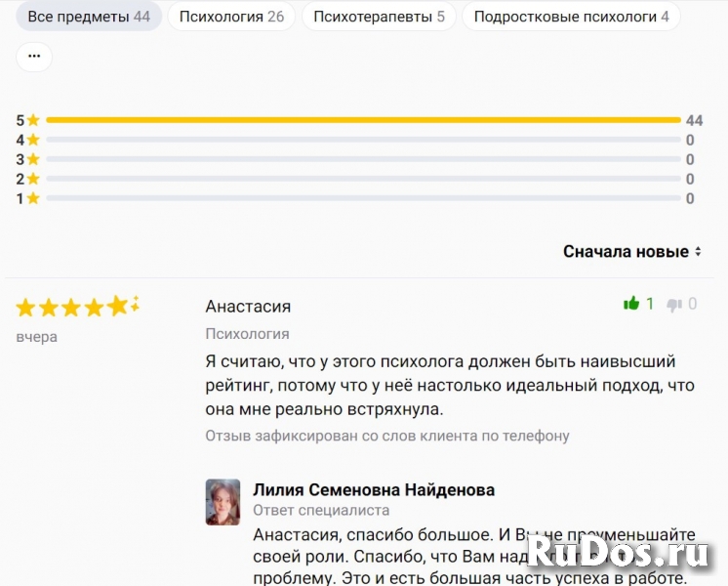Screen dimensions: 728x586
Task: Click the five-star rating on Анастасия's review
Action: tap(77, 307)
